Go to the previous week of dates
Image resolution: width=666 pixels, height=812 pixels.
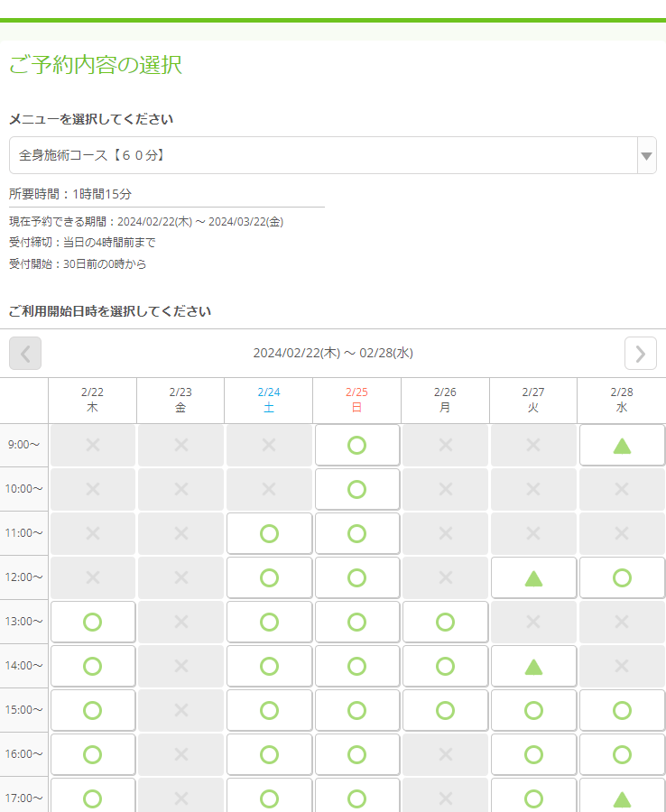tap(25, 353)
